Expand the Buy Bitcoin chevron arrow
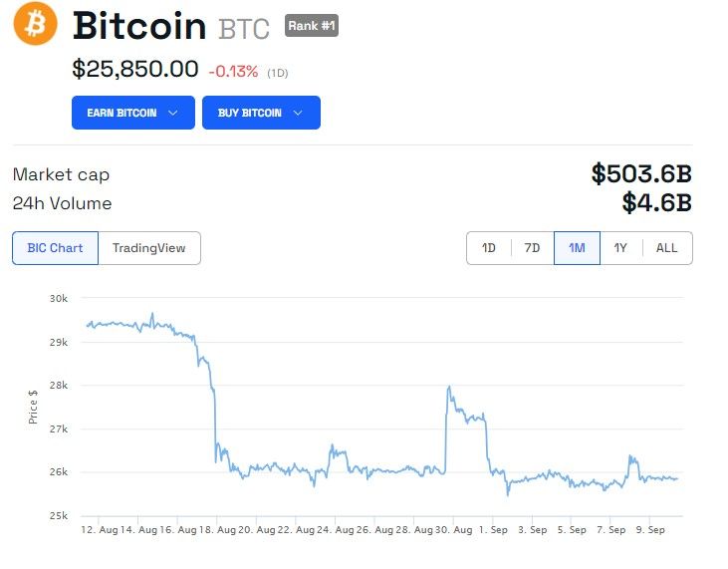728x569 pixels. [x=298, y=113]
